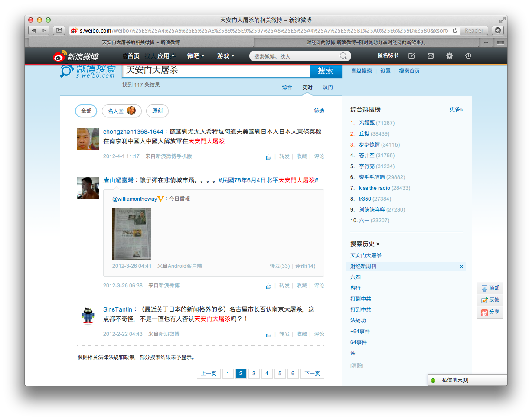
Task: Open Safari downloads button
Action: click(498, 30)
